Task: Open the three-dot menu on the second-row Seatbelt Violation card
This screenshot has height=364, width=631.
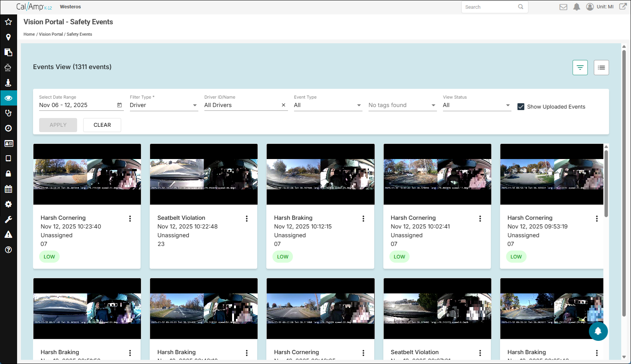Action: point(480,353)
